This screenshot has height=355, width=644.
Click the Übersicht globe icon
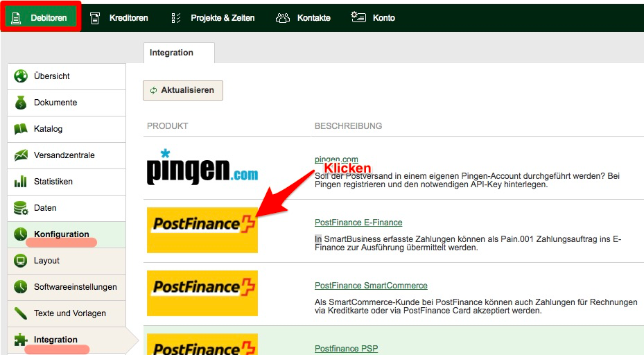(21, 76)
